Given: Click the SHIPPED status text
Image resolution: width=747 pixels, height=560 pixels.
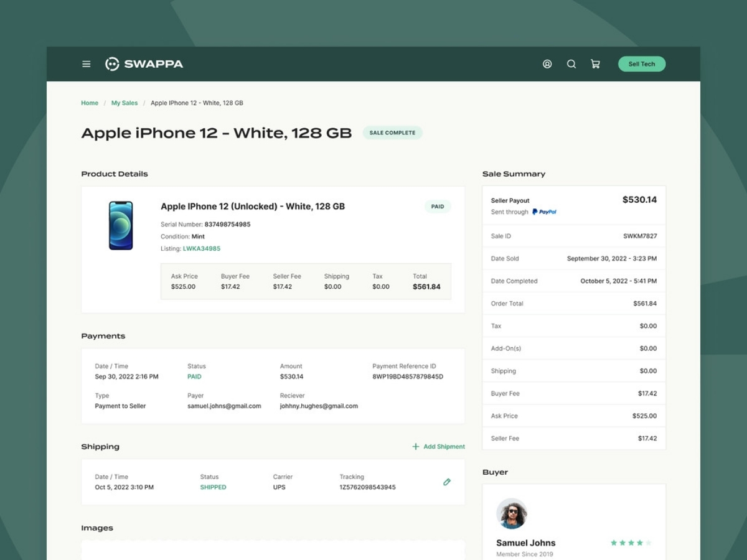Looking at the screenshot, I should (x=213, y=488).
